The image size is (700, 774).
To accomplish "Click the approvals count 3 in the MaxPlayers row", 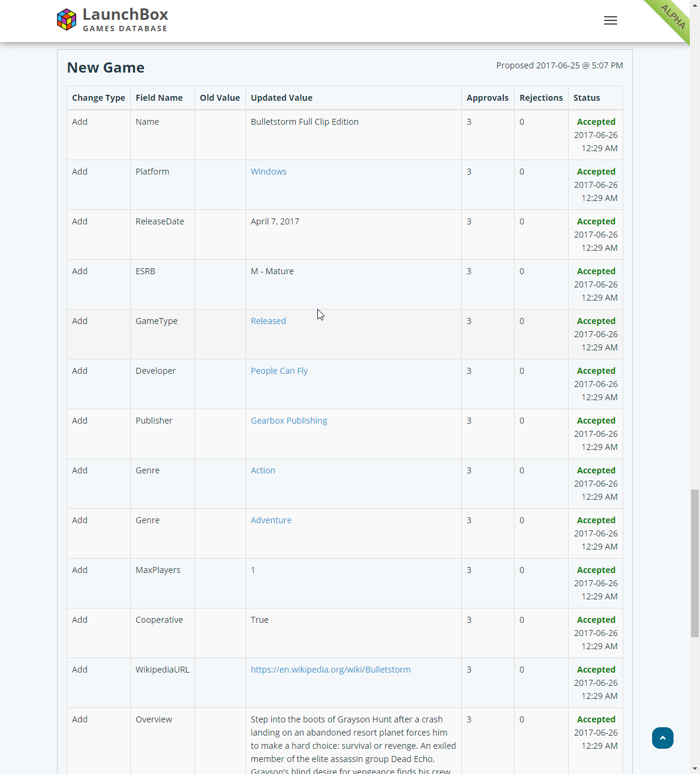I will tap(469, 570).
